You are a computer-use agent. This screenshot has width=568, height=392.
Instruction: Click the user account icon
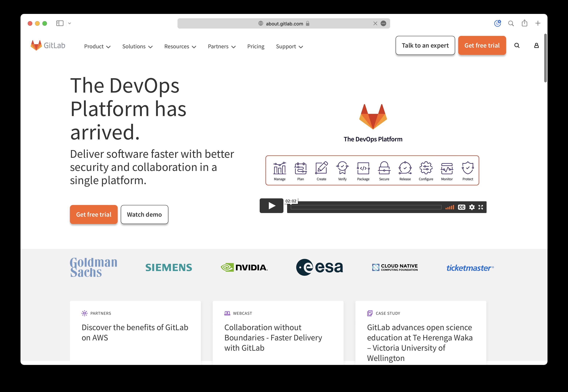536,45
